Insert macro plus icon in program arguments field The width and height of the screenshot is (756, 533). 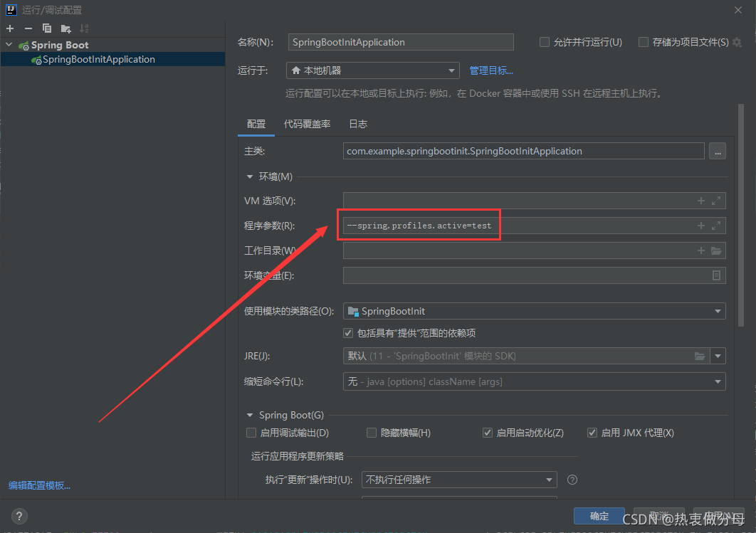(701, 226)
